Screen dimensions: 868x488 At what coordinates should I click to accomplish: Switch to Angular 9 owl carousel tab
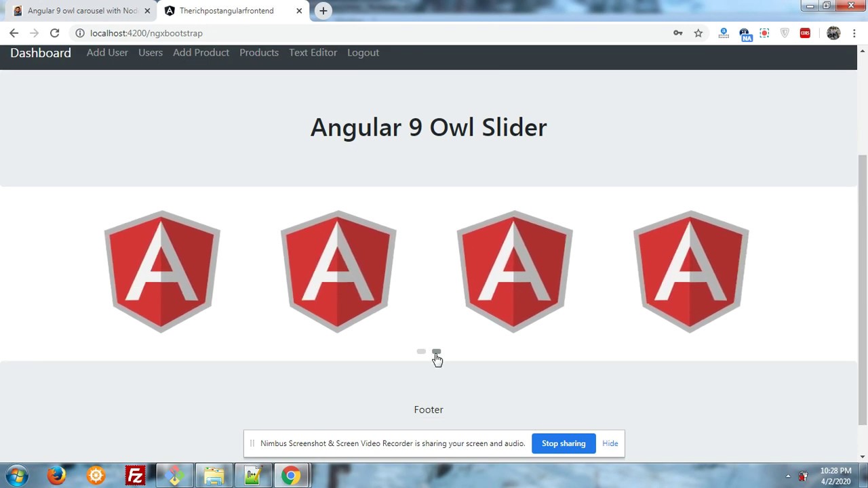(x=81, y=11)
